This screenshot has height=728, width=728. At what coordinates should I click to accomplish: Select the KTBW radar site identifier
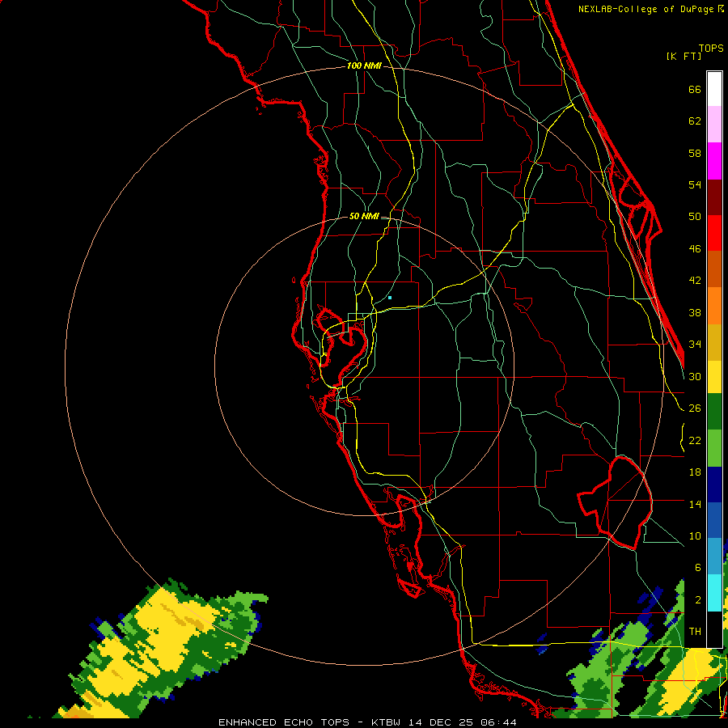387,722
